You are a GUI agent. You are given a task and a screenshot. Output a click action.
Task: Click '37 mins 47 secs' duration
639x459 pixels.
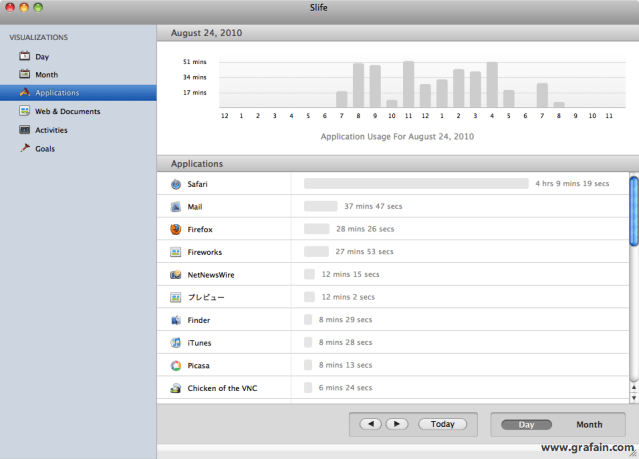click(x=373, y=206)
